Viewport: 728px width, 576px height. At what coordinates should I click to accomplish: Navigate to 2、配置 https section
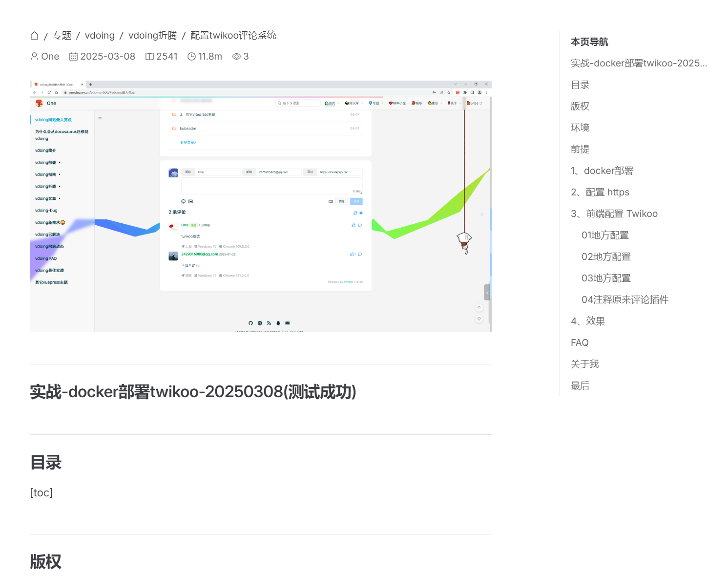coord(600,192)
